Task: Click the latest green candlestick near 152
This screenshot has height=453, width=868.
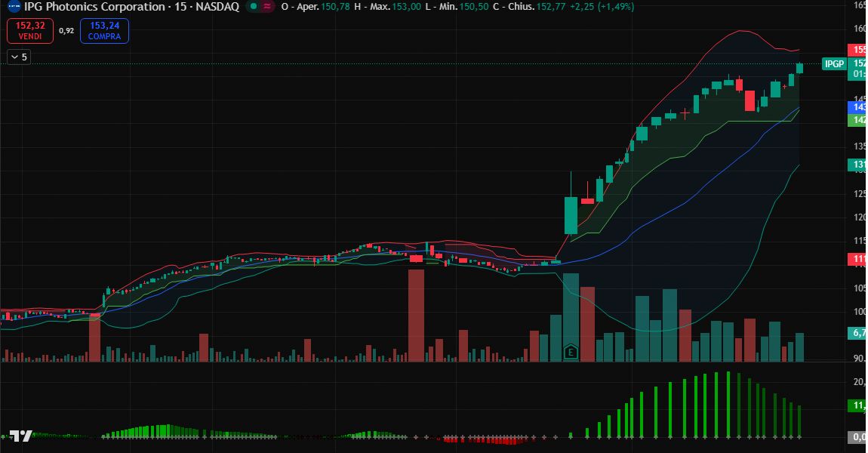Action: [800, 68]
